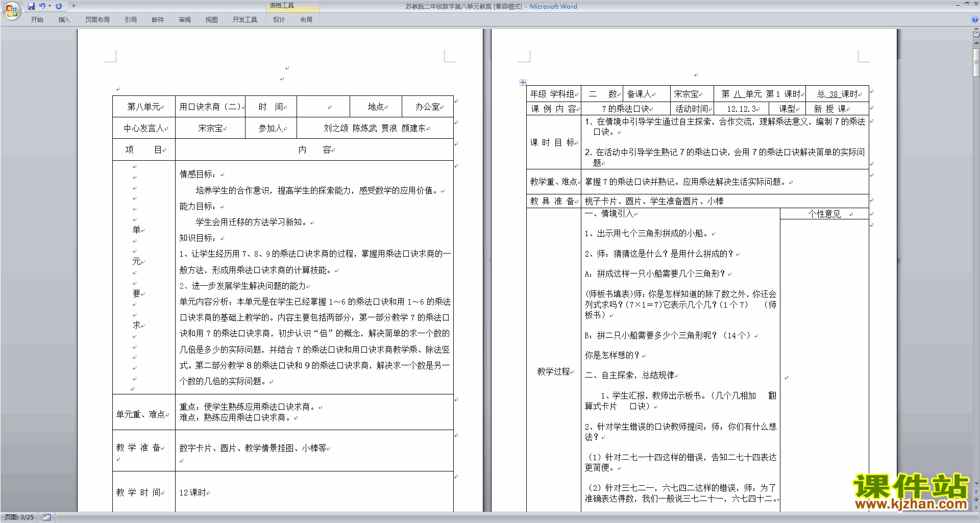The height and width of the screenshot is (523, 980).
Task: Click the 活动时间 cell
Action: [x=692, y=109]
